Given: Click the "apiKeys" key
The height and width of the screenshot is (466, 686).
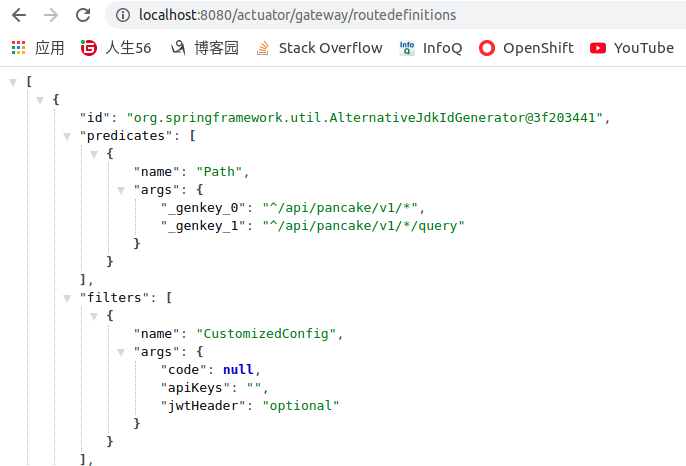Looking at the screenshot, I should (x=195, y=388).
